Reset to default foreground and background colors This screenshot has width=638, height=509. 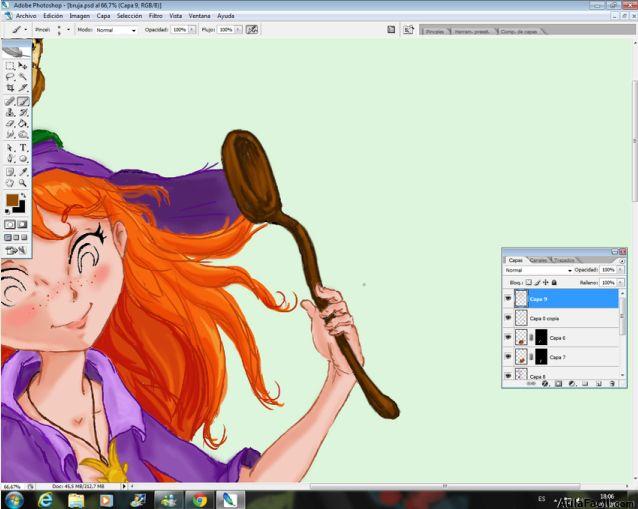pyautogui.click(x=7, y=211)
